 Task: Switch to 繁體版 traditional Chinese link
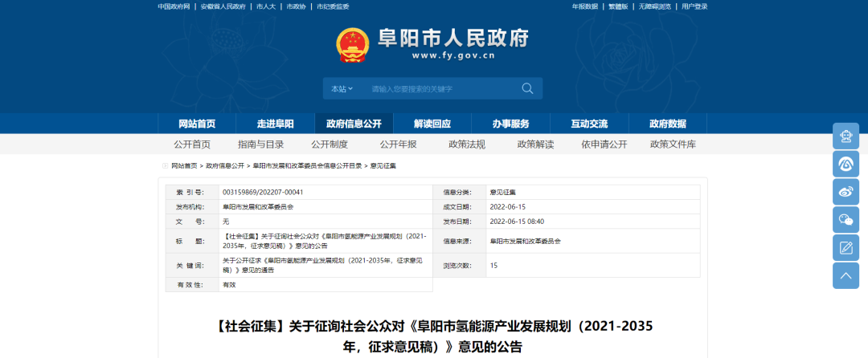(x=619, y=6)
